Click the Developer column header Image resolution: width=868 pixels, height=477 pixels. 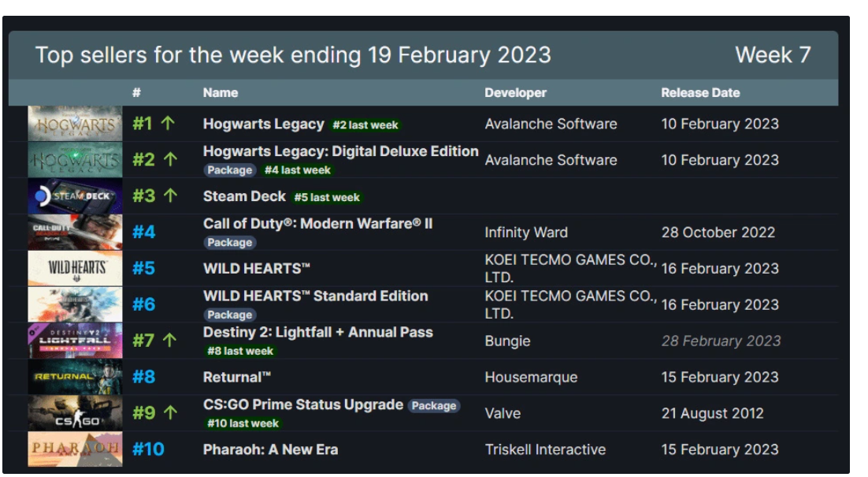[515, 92]
